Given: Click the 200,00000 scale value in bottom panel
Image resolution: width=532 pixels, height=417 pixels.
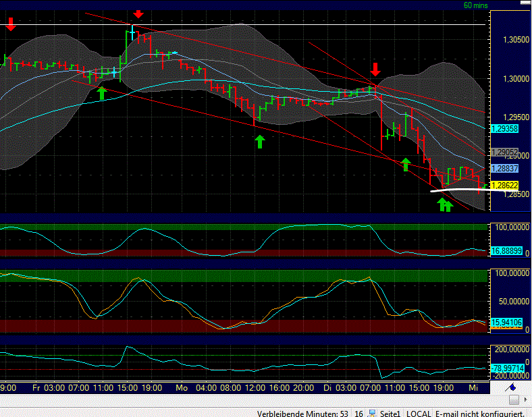Looking at the screenshot, I should (x=512, y=350).
